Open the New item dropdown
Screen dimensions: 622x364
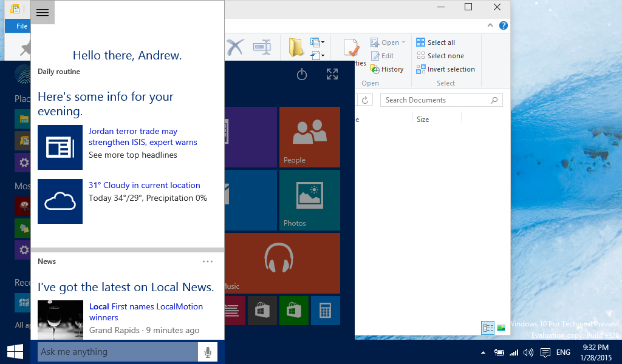[317, 42]
